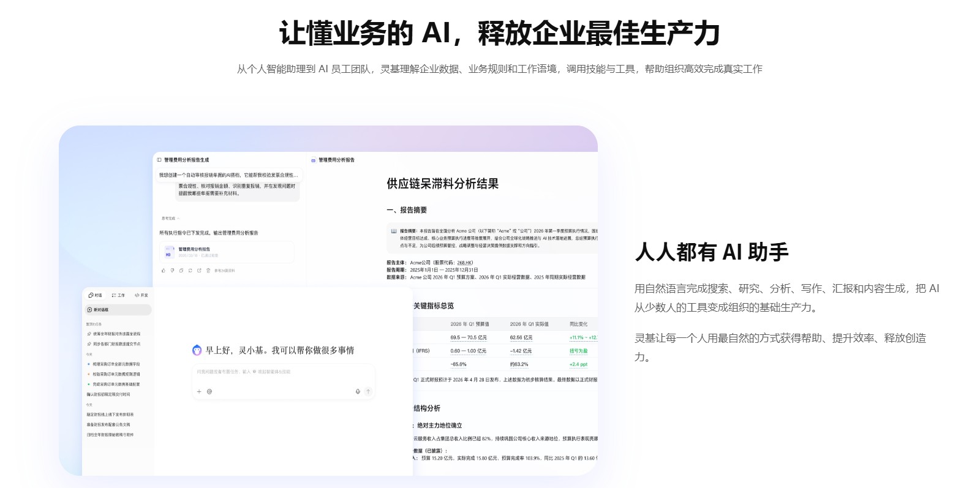Screen dimensions: 980x488
Task: Open the 管理费用分析报告 document tab
Action: (333, 160)
